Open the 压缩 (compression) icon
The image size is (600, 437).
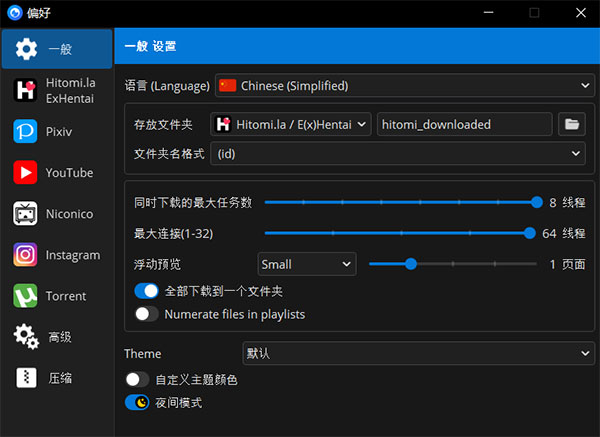(26, 378)
